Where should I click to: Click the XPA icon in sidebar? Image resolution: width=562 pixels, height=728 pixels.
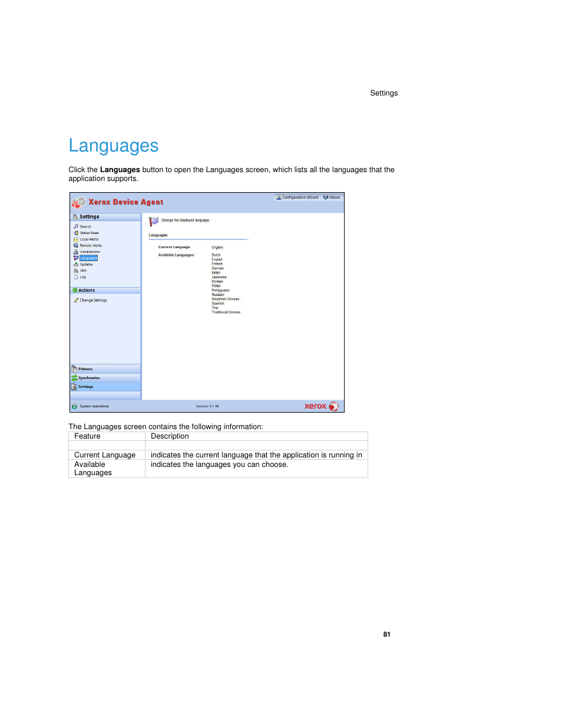pyautogui.click(x=76, y=271)
